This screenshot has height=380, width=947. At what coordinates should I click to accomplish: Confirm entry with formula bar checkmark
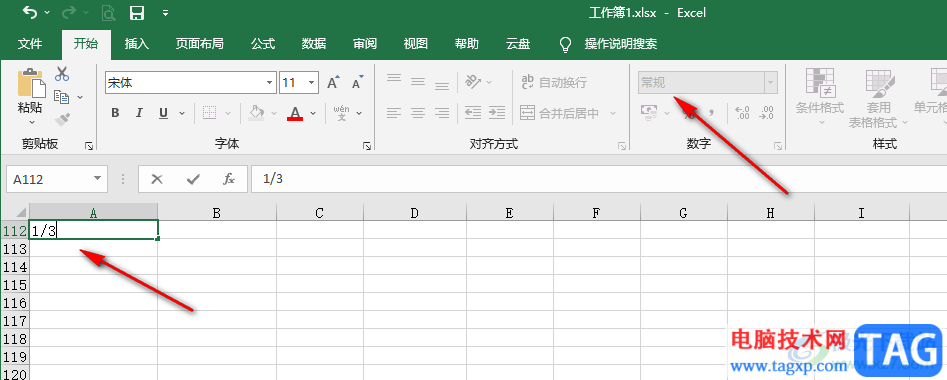[x=193, y=179]
